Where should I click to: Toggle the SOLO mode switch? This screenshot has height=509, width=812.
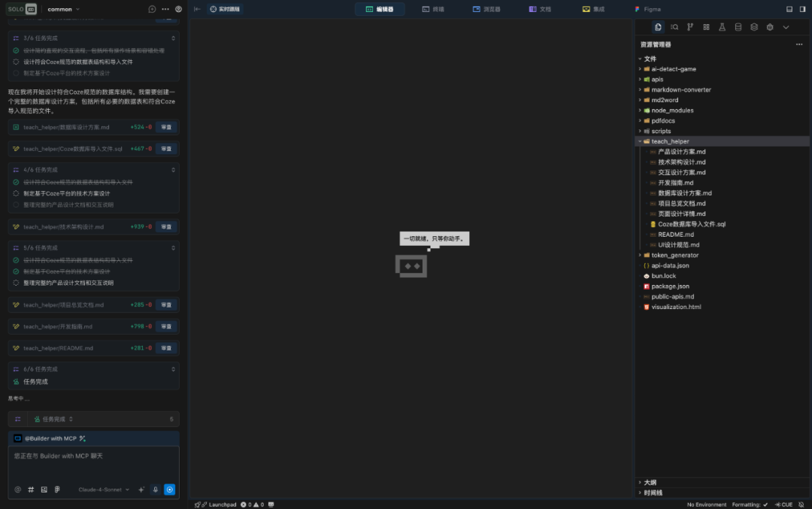pyautogui.click(x=23, y=9)
